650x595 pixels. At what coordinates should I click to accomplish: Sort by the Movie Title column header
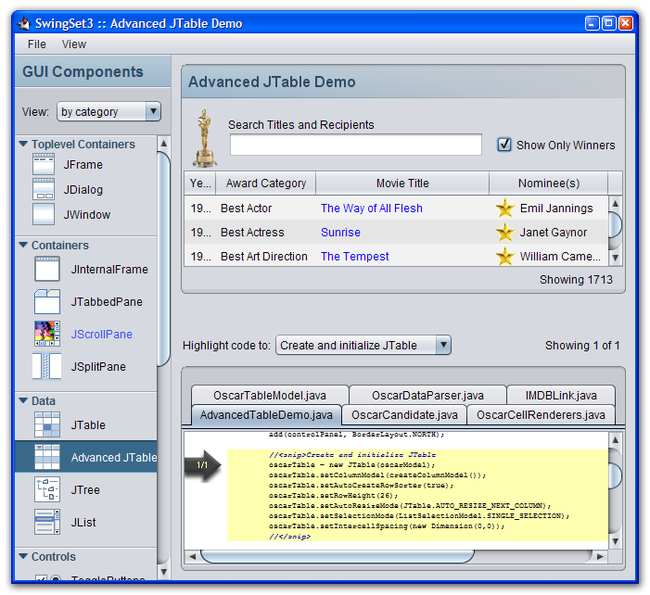click(x=403, y=183)
